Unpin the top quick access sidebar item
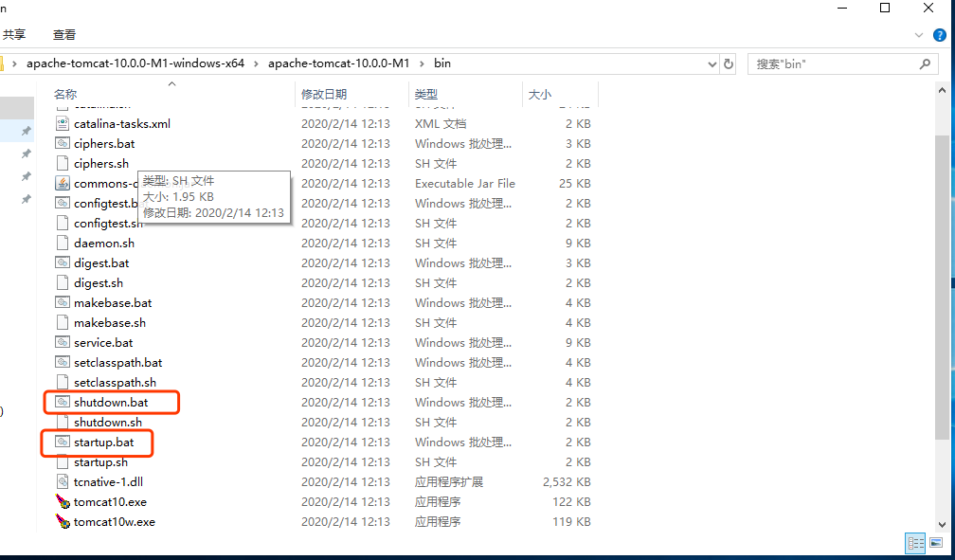955x560 pixels. (x=27, y=131)
